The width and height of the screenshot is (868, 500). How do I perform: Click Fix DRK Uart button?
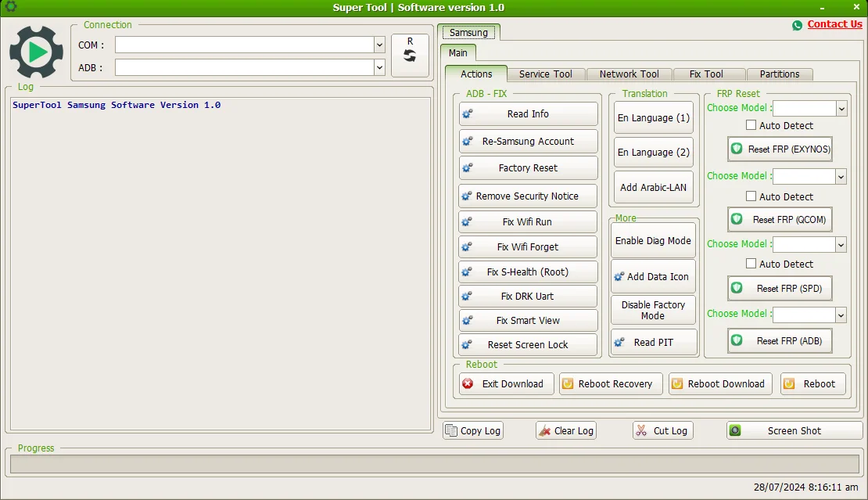(x=528, y=297)
